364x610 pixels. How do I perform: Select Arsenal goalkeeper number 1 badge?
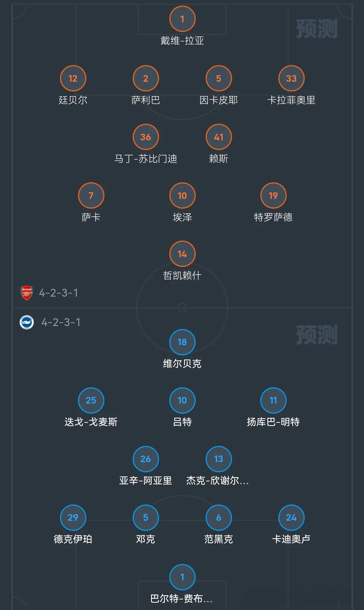[x=182, y=19]
